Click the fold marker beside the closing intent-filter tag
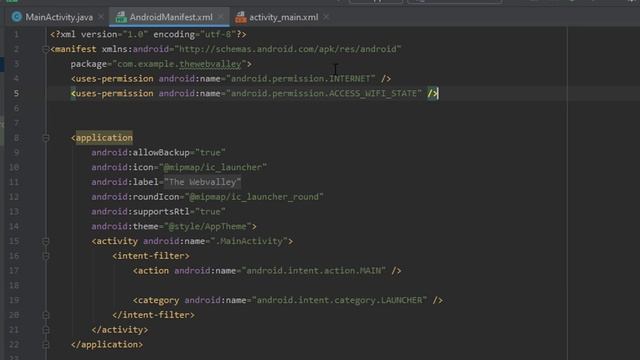This screenshot has width=640, height=360. pos(46,315)
